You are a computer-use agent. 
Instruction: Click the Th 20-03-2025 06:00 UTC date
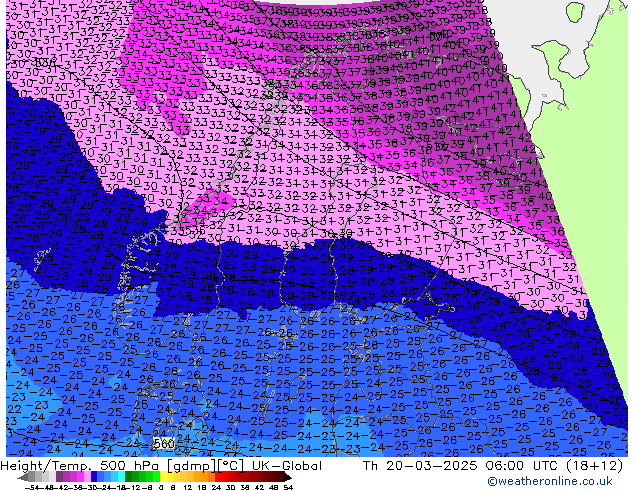point(460,466)
